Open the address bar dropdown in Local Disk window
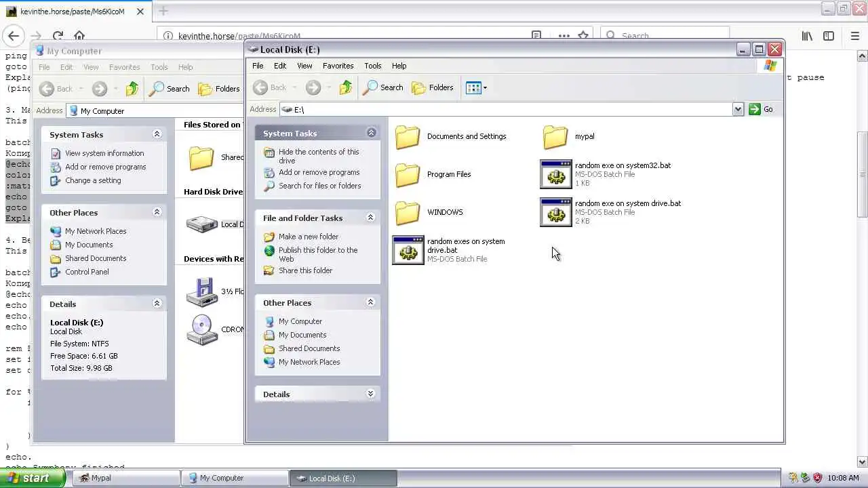The height and width of the screenshot is (488, 868). click(x=738, y=109)
